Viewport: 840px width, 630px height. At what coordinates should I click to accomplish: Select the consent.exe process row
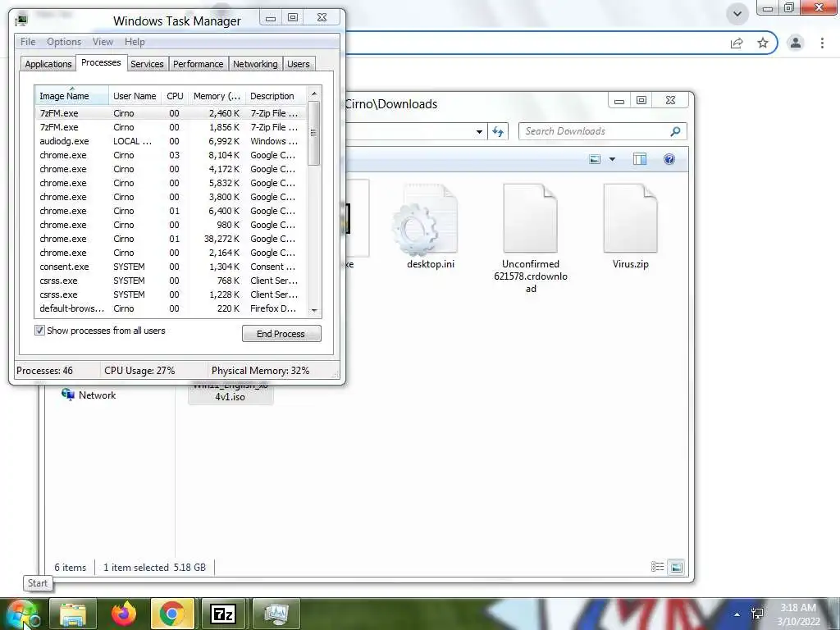[x=171, y=267]
